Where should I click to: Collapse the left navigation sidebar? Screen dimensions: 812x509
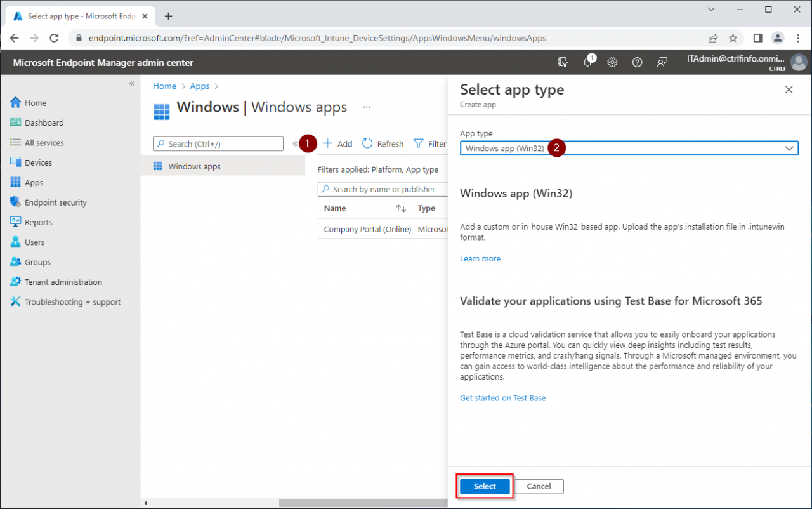tap(131, 84)
